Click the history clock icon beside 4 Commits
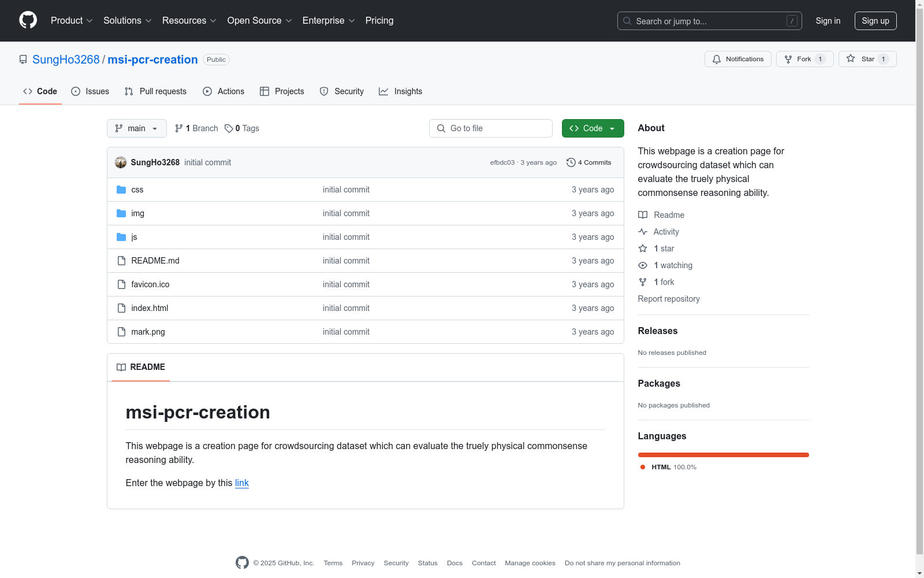Screen dimensions: 924x578 pos(571,162)
